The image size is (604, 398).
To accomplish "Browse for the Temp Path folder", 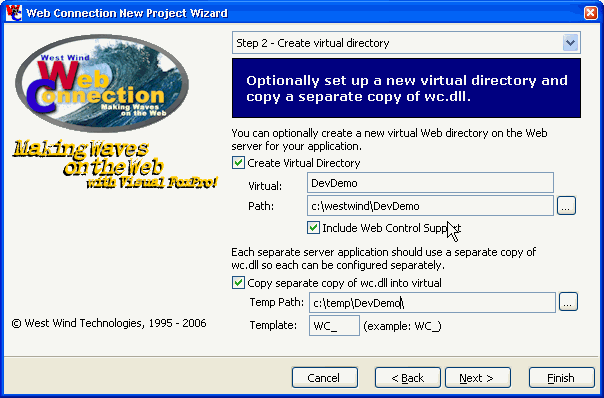I will (x=568, y=302).
